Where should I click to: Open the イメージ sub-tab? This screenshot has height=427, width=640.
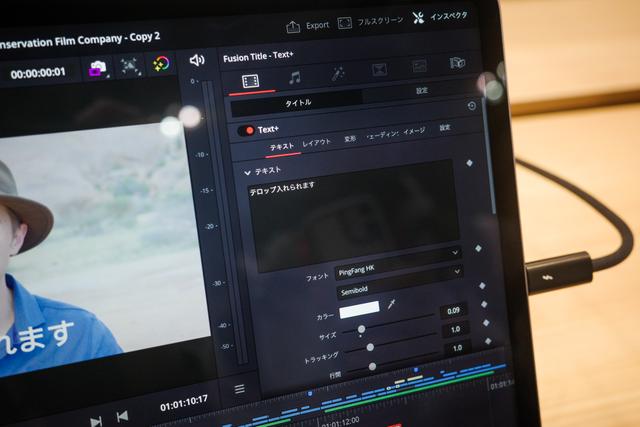click(x=414, y=131)
